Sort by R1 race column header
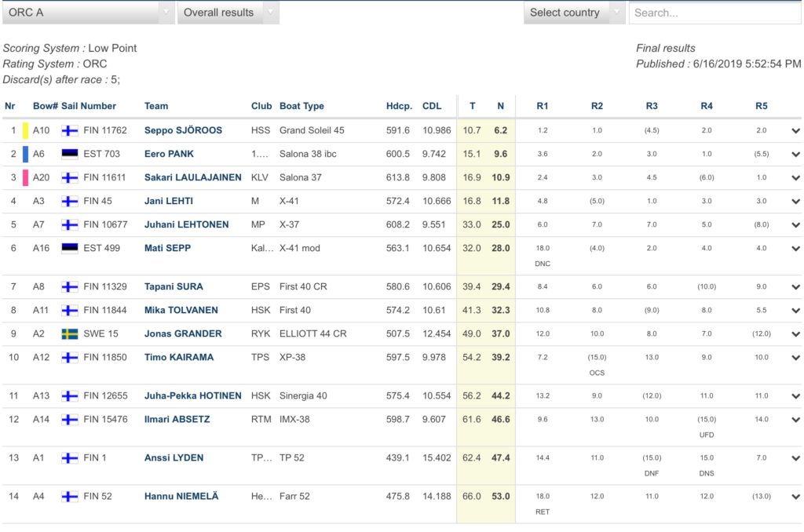 (x=543, y=106)
